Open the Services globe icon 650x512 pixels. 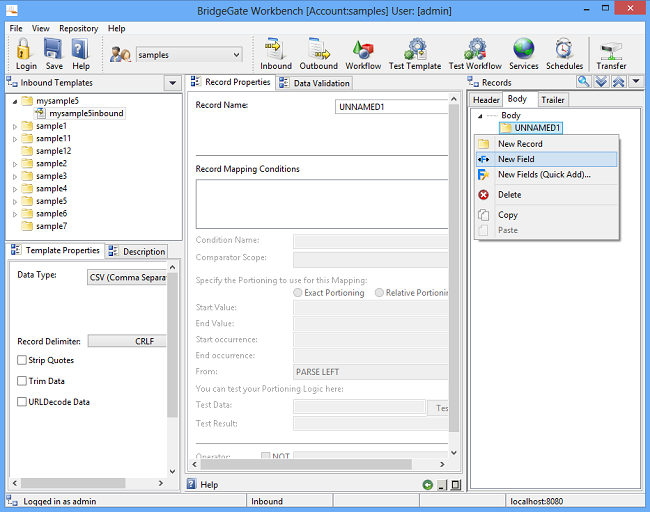point(524,49)
